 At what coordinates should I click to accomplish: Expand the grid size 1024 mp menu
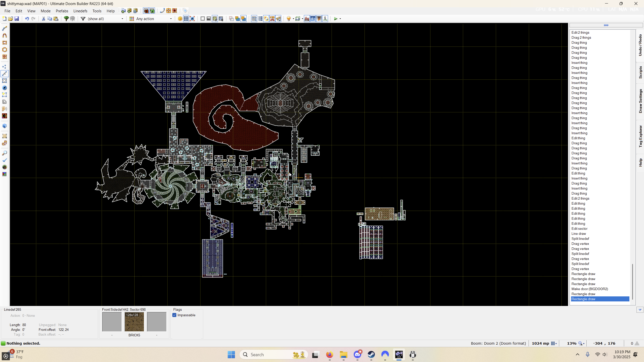click(x=554, y=343)
